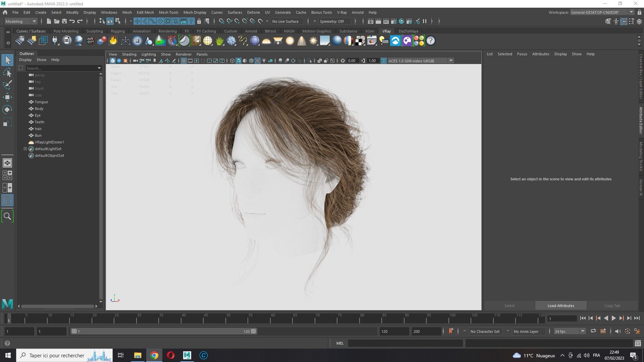The image size is (644, 362).
Task: Click the Undo arrow icon
Action: pyautogui.click(x=72, y=21)
